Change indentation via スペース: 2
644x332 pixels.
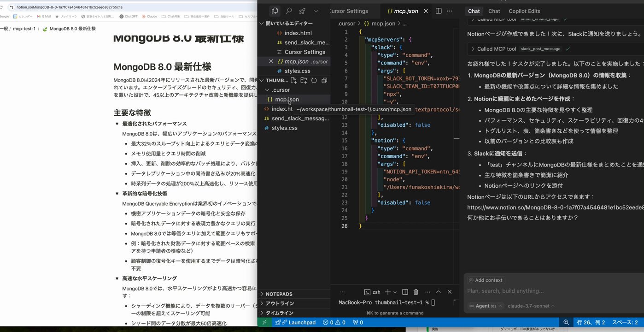tap(625, 322)
